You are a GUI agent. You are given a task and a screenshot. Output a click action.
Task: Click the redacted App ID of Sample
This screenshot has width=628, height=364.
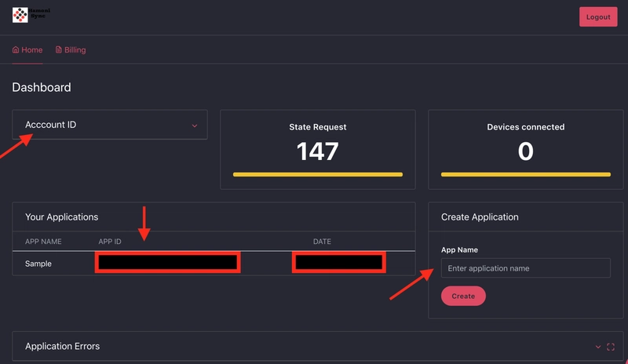(x=167, y=263)
